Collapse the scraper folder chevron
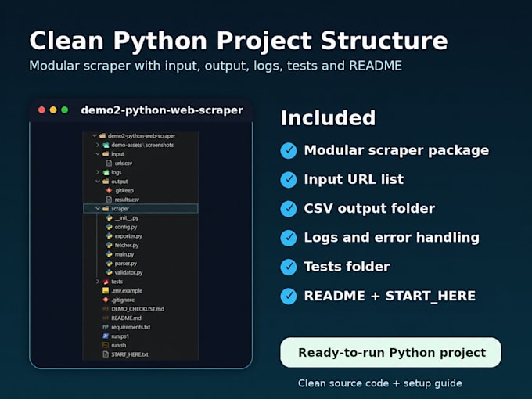This screenshot has height=399, width=532. tap(98, 209)
